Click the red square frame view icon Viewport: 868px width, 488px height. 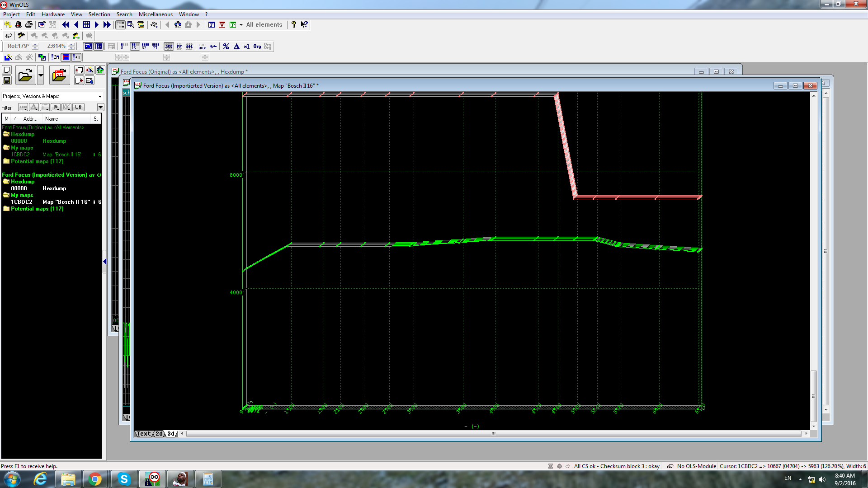[x=66, y=57]
